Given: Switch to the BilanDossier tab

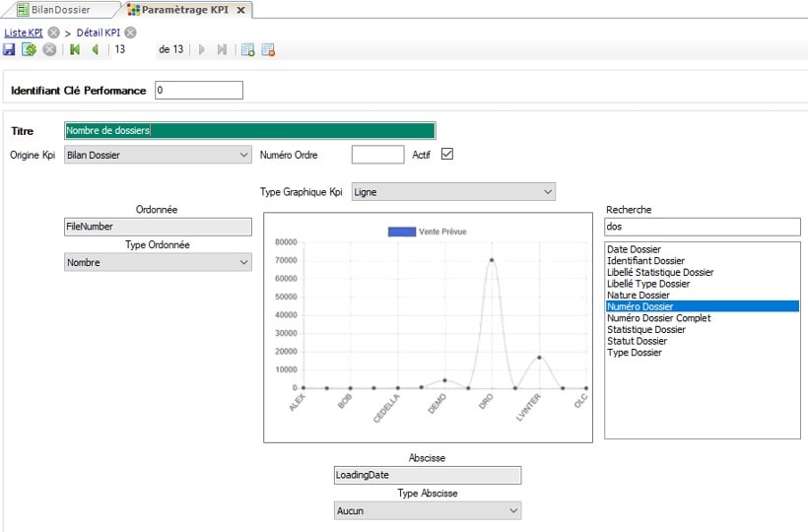Looking at the screenshot, I should 60,9.
